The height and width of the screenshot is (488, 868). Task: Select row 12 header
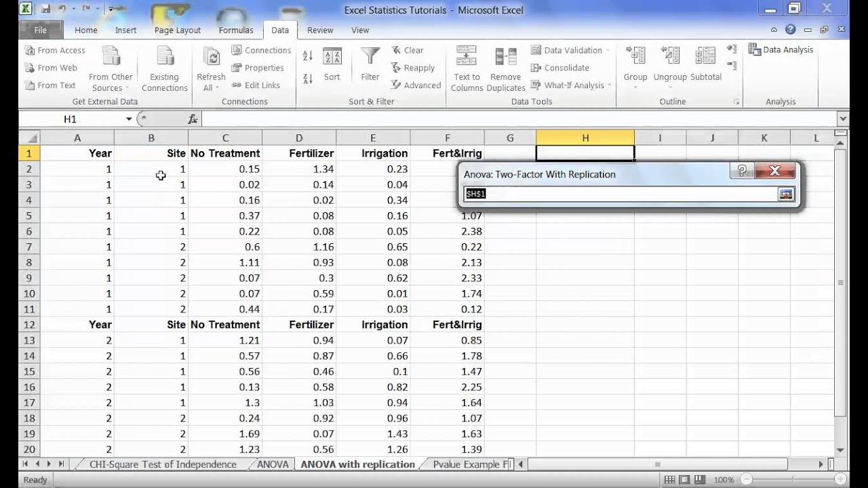pyautogui.click(x=29, y=325)
